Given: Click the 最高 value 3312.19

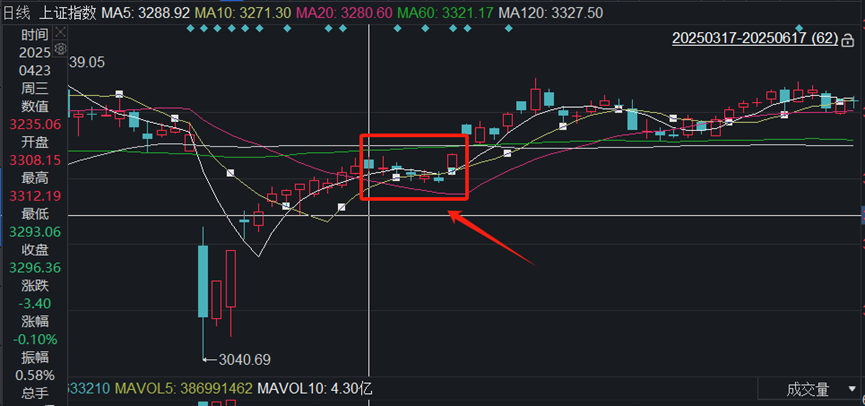Looking at the screenshot, I should click(x=35, y=196).
